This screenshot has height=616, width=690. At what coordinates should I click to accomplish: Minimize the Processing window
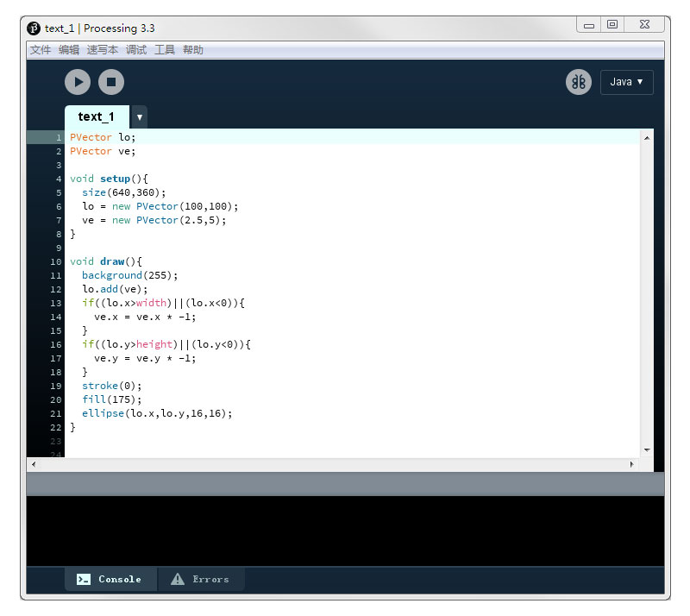click(589, 25)
